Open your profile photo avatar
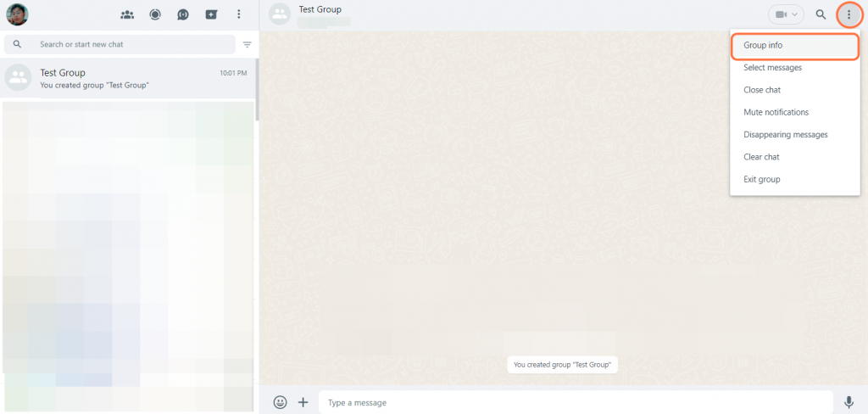868x414 pixels. tap(17, 14)
